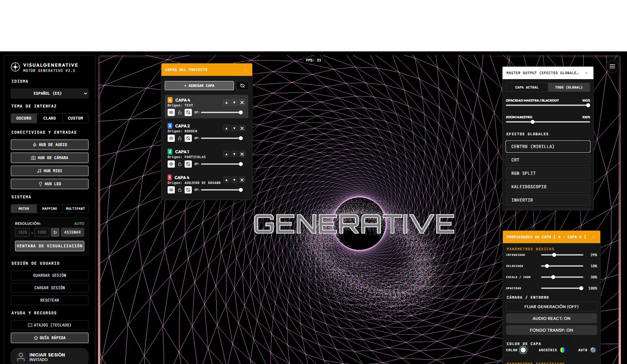The width and height of the screenshot is (627, 364).
Task: Collapse the Master Output panel
Action: click(x=586, y=73)
